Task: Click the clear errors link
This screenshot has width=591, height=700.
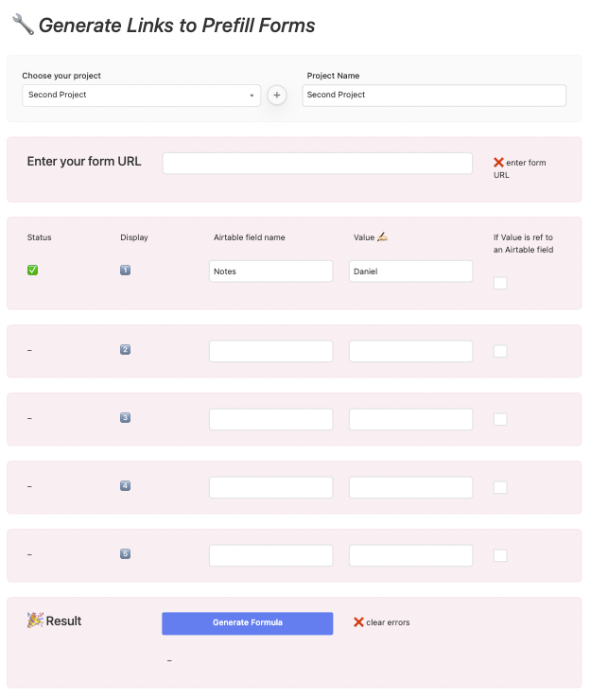Action: 388,622
